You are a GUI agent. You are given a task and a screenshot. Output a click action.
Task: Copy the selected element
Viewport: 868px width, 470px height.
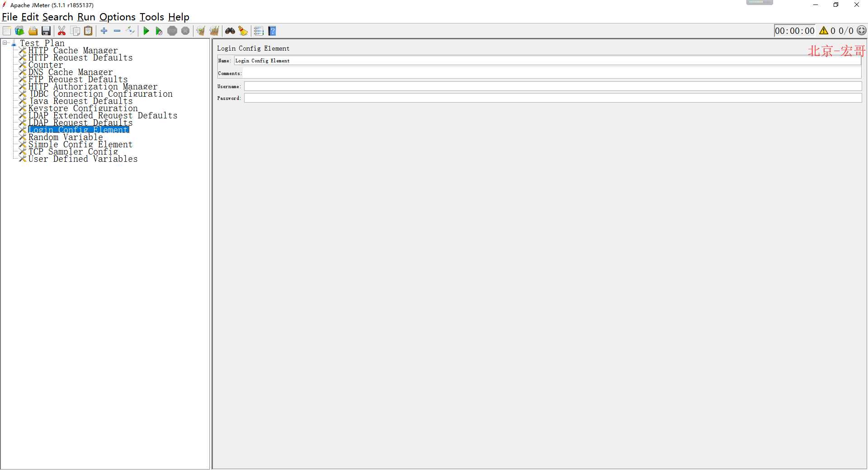coord(75,31)
